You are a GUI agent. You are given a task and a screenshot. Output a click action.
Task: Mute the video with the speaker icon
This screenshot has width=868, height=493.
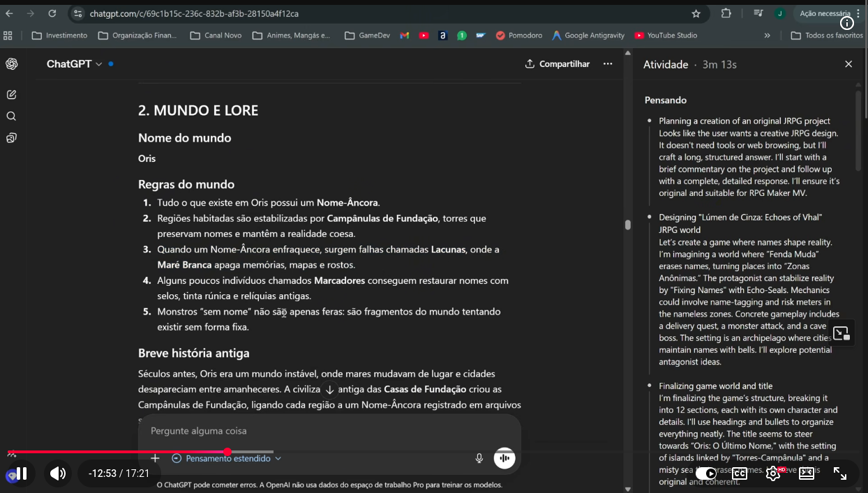pos(58,474)
